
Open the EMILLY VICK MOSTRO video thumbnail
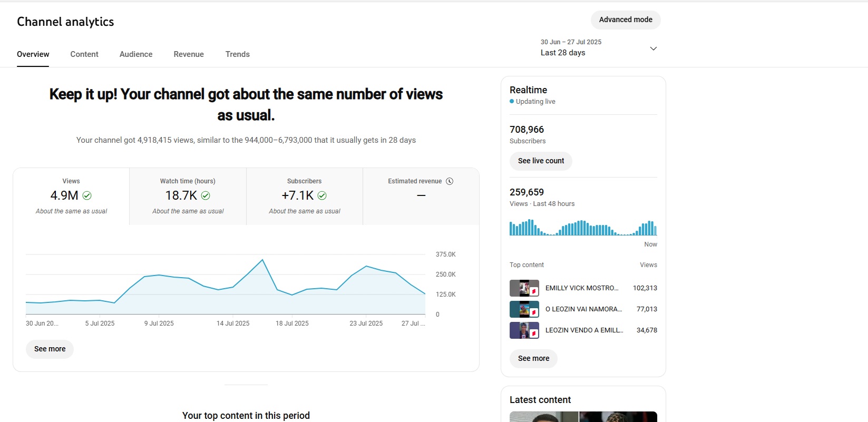(x=524, y=288)
